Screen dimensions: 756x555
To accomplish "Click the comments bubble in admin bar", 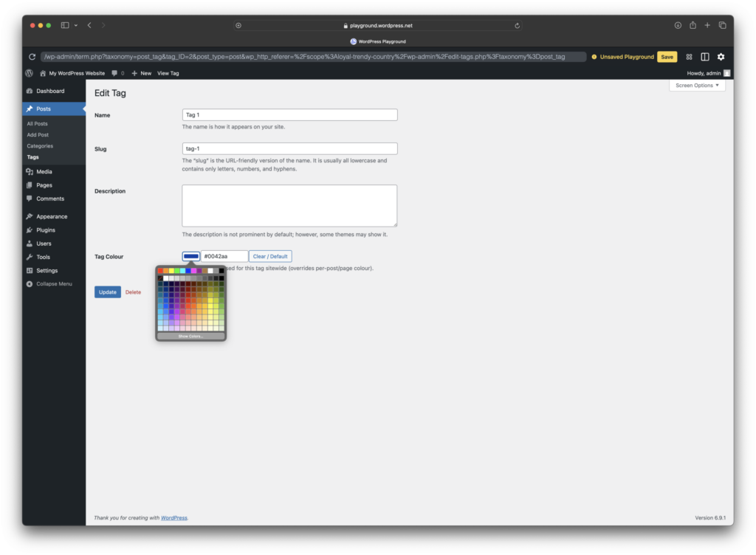I will (117, 73).
